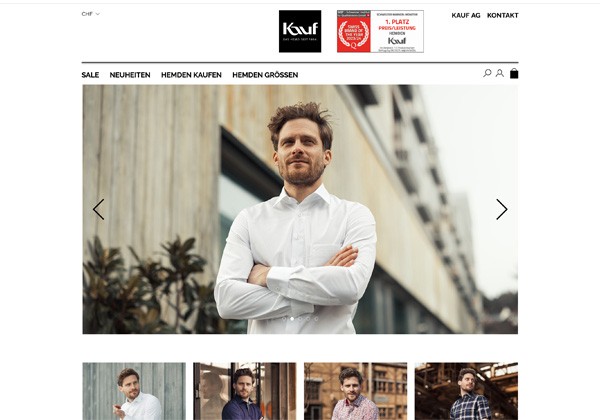The width and height of the screenshot is (600, 420).
Task: Open Swiss Brand of the Year badge
Action: pyautogui.click(x=380, y=31)
